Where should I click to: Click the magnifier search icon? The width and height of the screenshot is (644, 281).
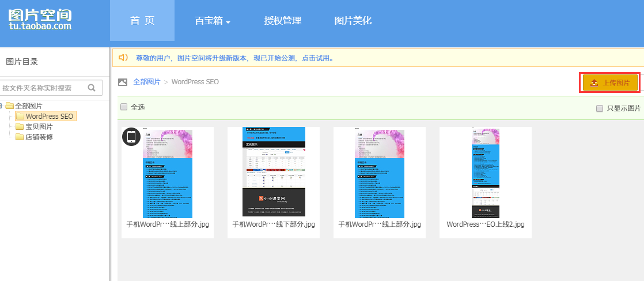click(92, 88)
